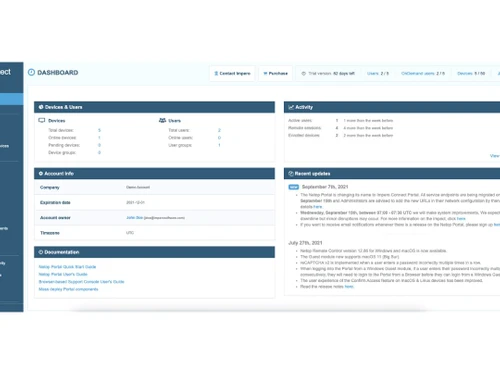Image resolution: width=500 pixels, height=375 pixels.
Task: Open the Online devices count link
Action: (x=99, y=138)
